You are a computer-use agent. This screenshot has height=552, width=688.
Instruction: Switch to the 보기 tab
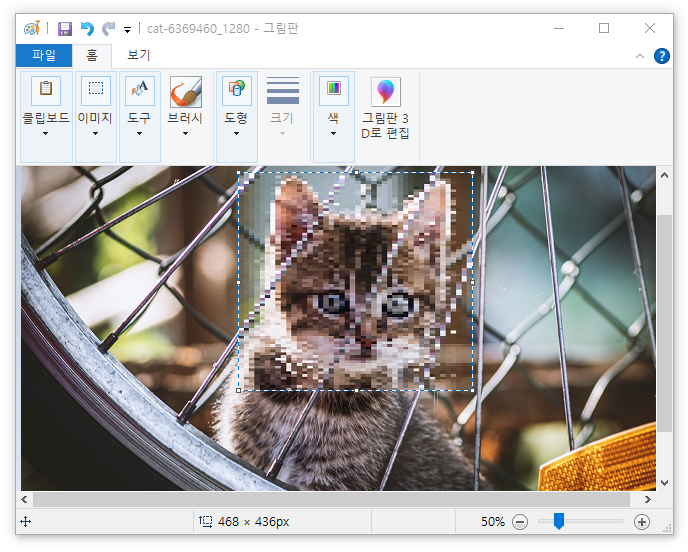[139, 55]
